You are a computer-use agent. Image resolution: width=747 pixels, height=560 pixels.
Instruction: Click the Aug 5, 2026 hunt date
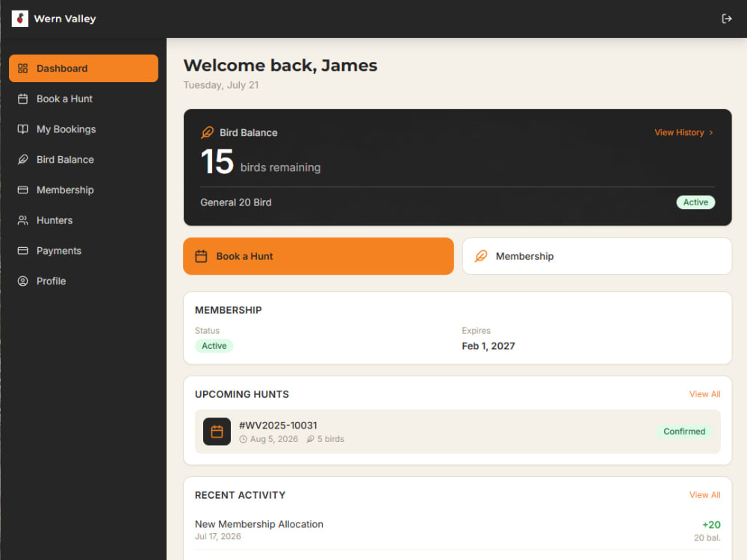(x=274, y=439)
